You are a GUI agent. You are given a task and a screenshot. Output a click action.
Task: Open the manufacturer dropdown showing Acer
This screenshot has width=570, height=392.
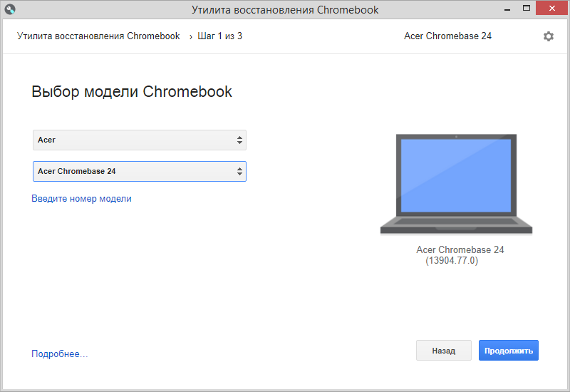pyautogui.click(x=140, y=140)
